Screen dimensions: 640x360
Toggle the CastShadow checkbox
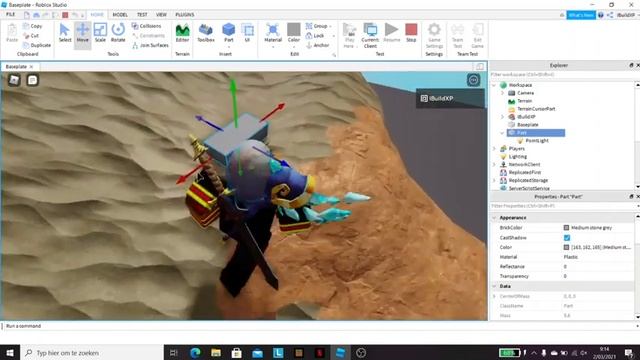567,238
